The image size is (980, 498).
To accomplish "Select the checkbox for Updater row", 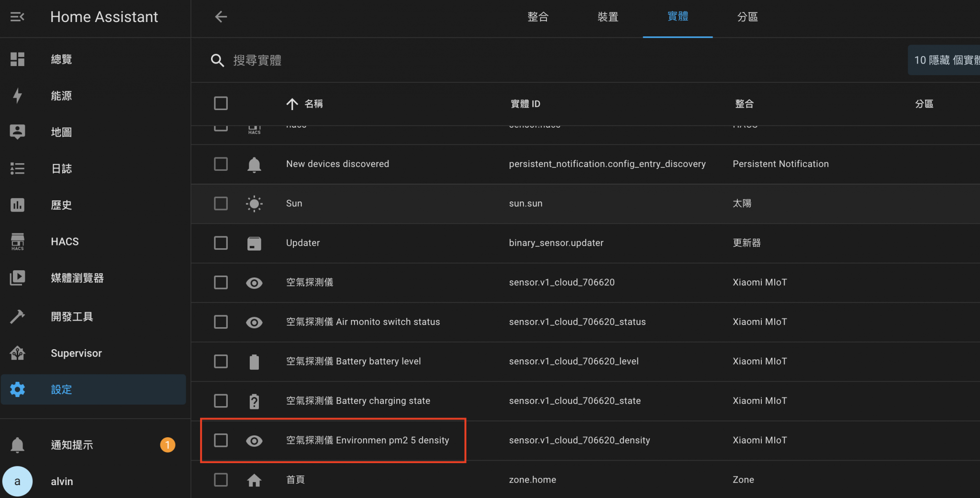I will (221, 243).
